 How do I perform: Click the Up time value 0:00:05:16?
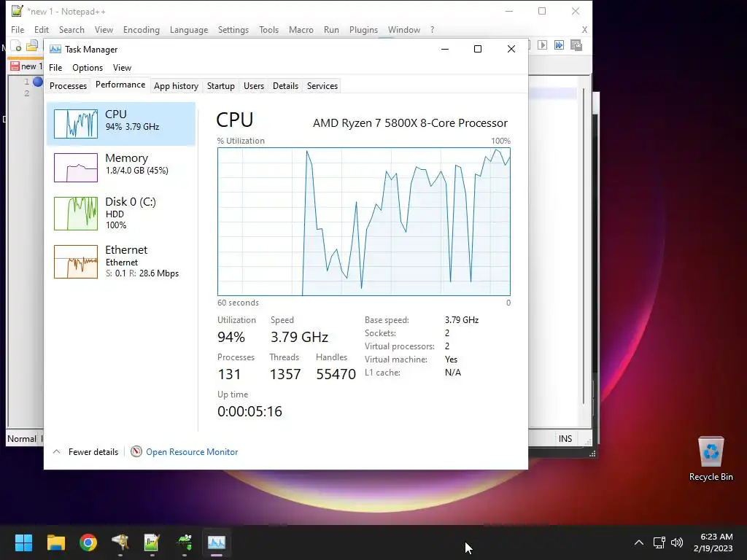pos(249,411)
